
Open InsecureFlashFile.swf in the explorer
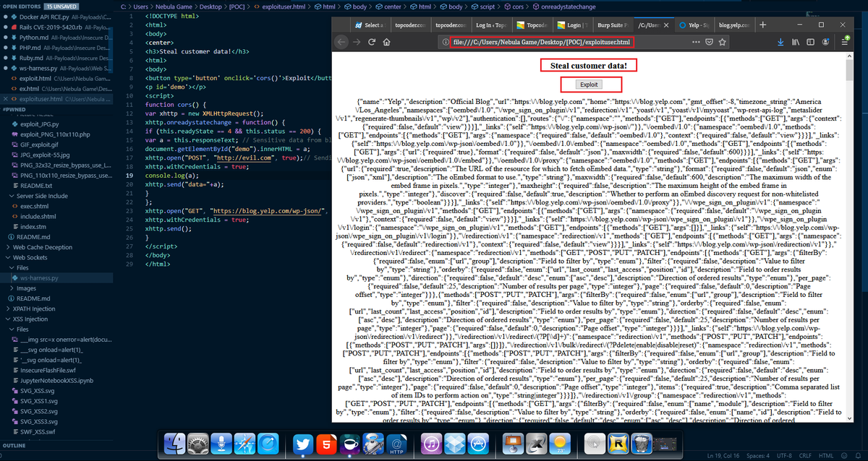[x=58, y=370]
